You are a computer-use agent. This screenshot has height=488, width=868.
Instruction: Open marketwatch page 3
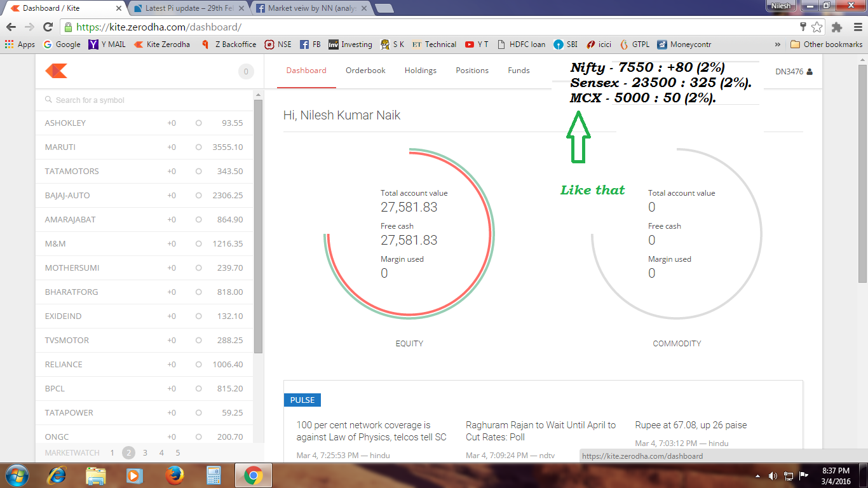(145, 453)
